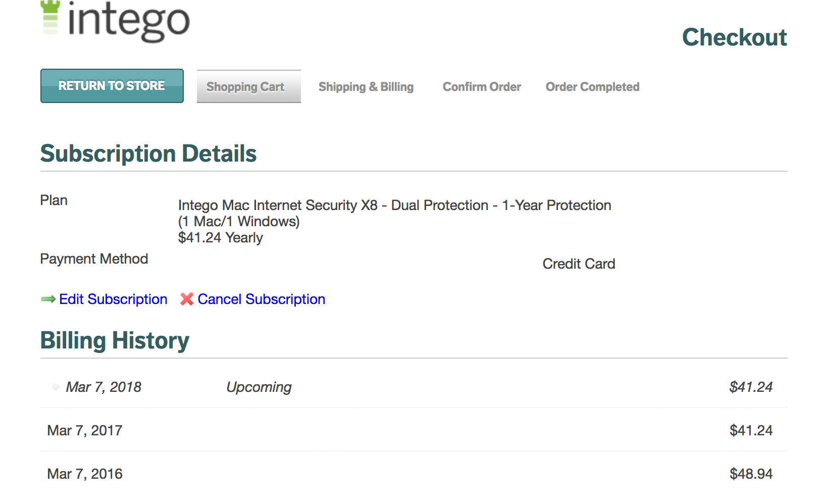Click the green arrow beside Edit Subscription

coord(48,299)
